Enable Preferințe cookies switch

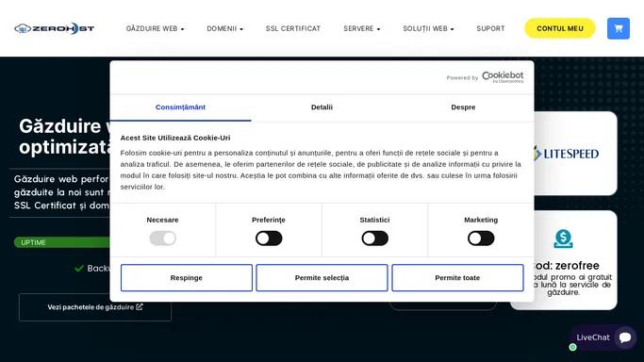coord(269,239)
